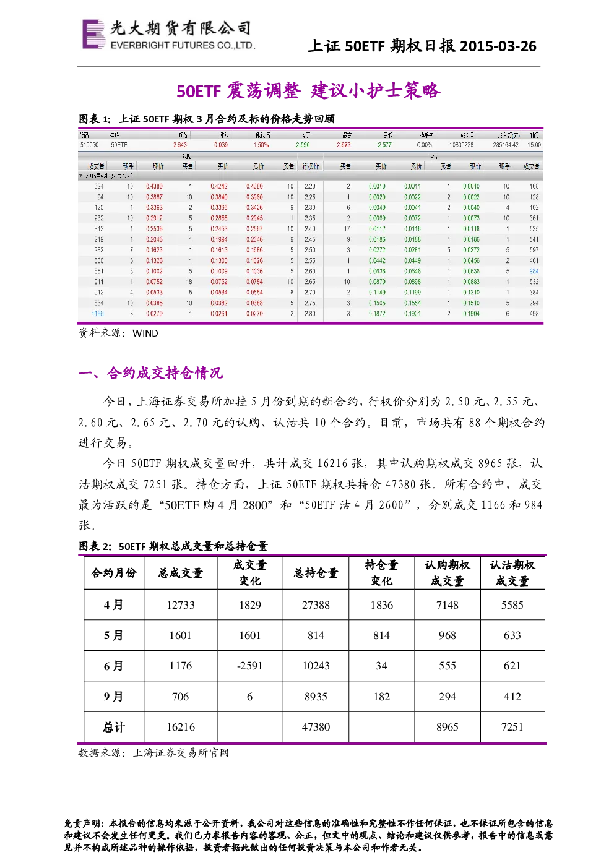Click the June call volume 555
614x868 pixels.
click(448, 666)
